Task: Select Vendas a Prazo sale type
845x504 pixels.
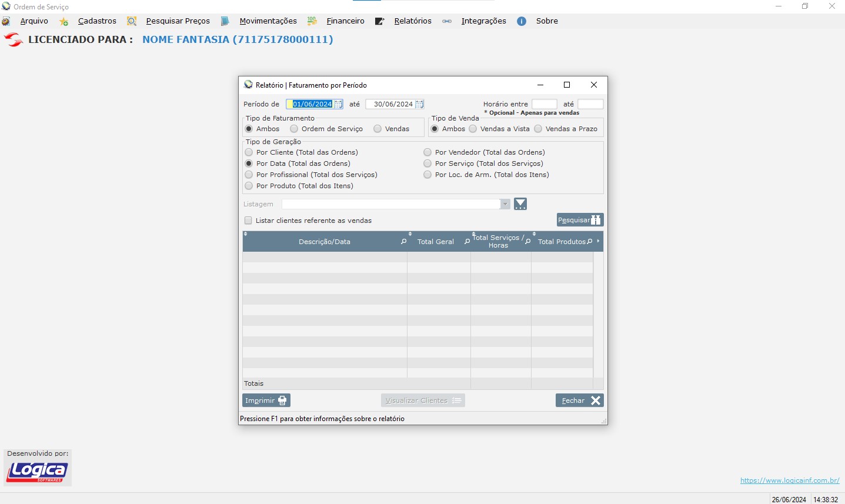Action: (538, 129)
